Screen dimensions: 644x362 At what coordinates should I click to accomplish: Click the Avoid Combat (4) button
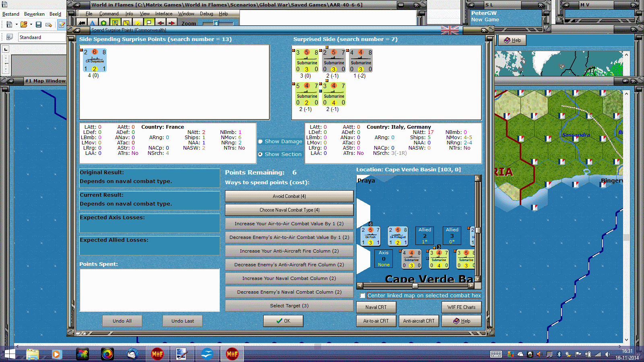[x=289, y=196]
